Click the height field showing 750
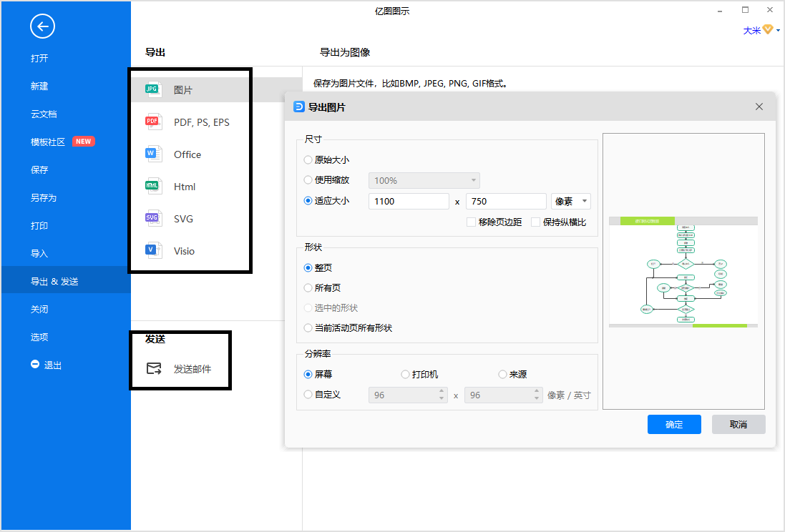The height and width of the screenshot is (532, 785). 506,201
